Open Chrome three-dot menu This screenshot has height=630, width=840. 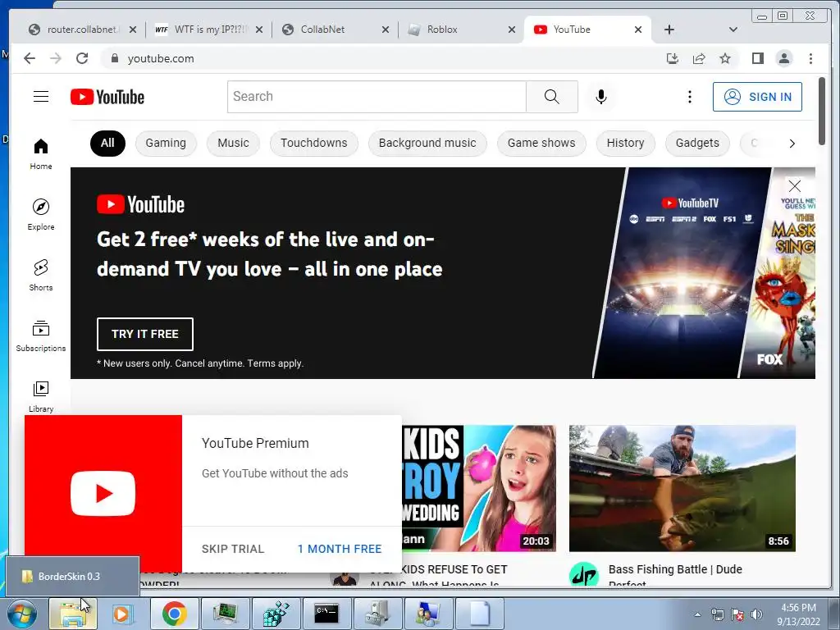(x=810, y=58)
